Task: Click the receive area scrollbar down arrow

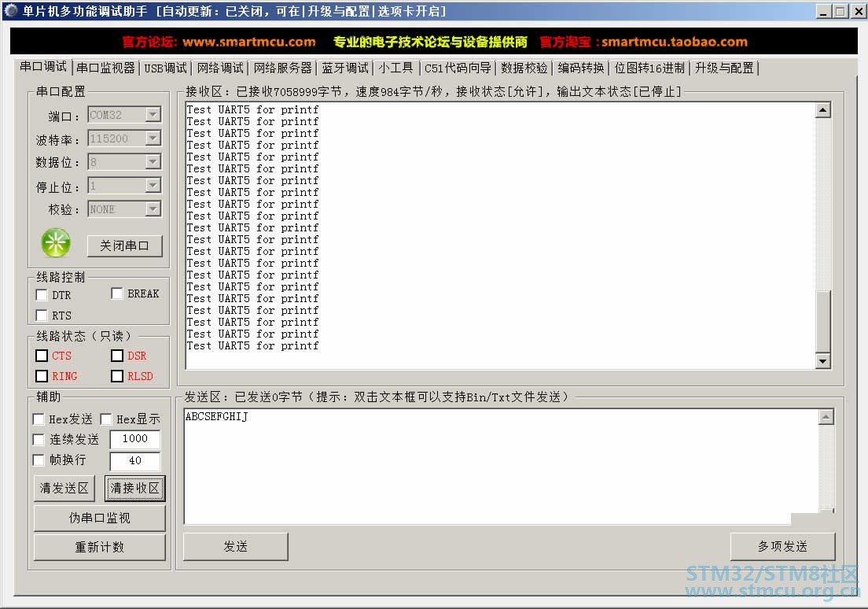Action: (x=823, y=361)
